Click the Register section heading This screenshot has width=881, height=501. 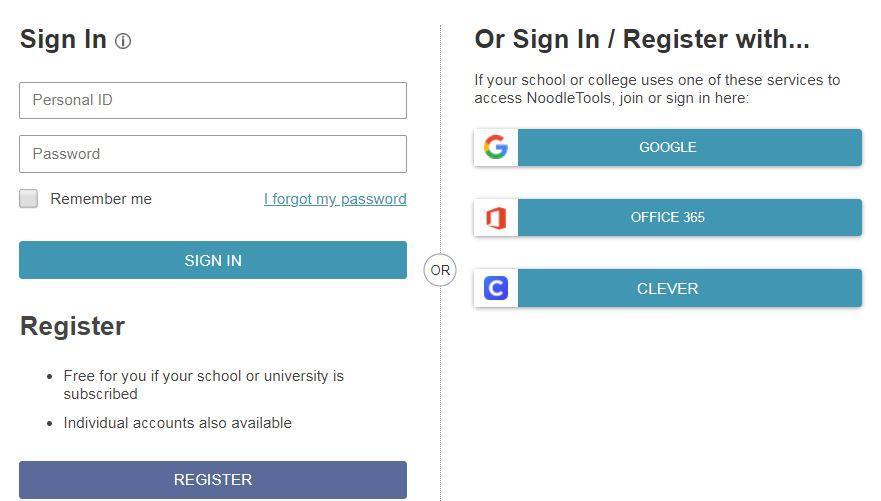click(72, 326)
